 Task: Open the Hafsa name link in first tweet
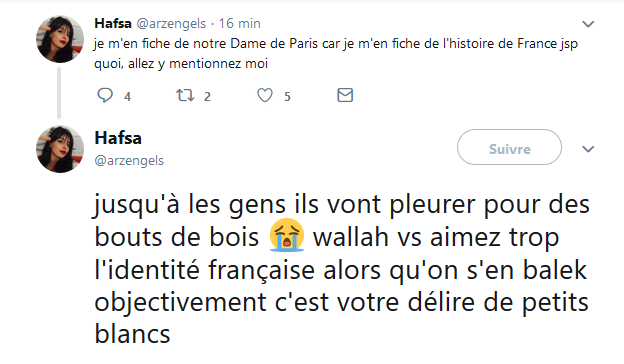113,23
